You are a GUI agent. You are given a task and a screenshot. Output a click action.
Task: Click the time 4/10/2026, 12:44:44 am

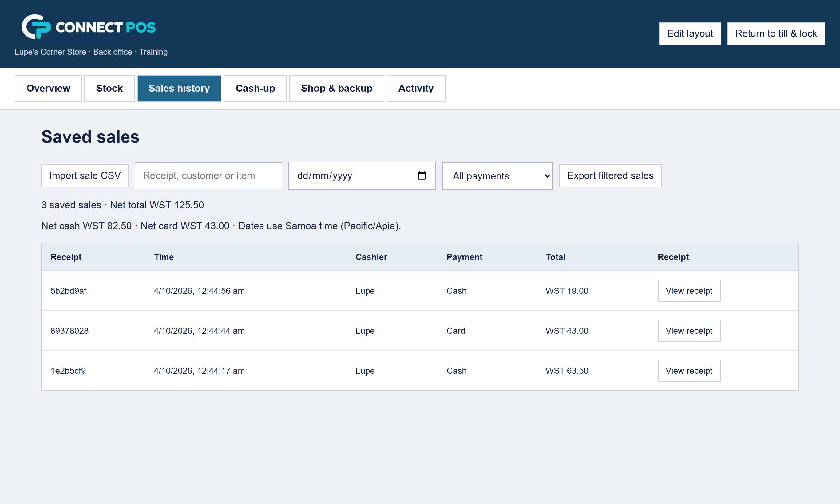click(199, 331)
